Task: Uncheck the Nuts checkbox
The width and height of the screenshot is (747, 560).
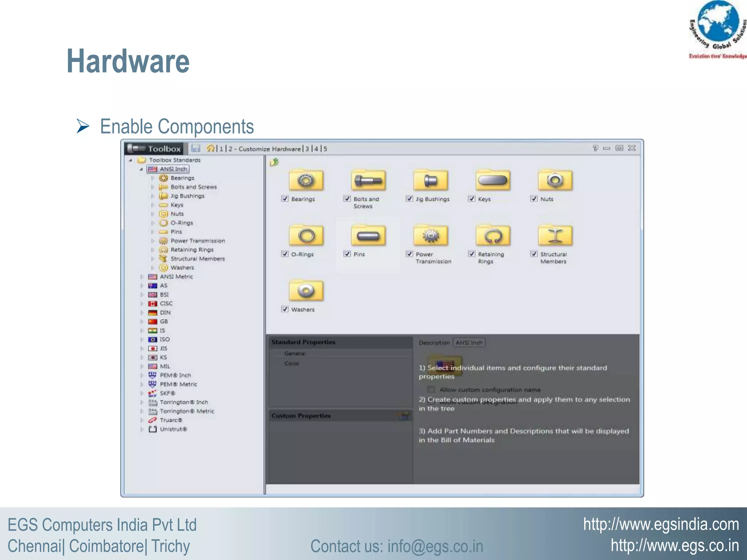Action: click(x=534, y=199)
